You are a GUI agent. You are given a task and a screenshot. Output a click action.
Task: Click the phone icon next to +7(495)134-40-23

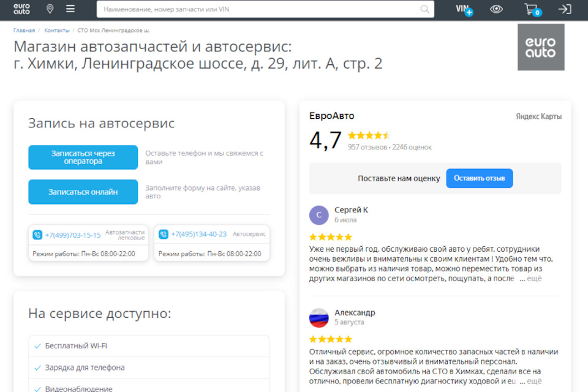(x=164, y=234)
